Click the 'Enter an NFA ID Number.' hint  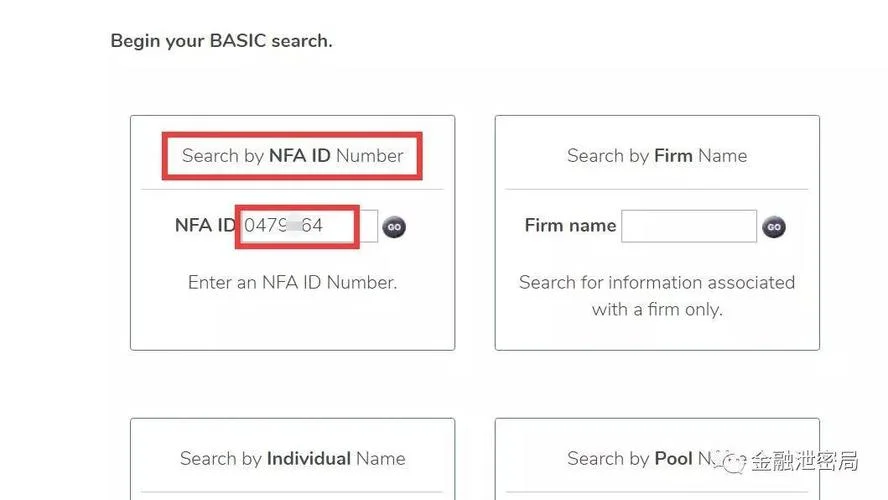292,282
